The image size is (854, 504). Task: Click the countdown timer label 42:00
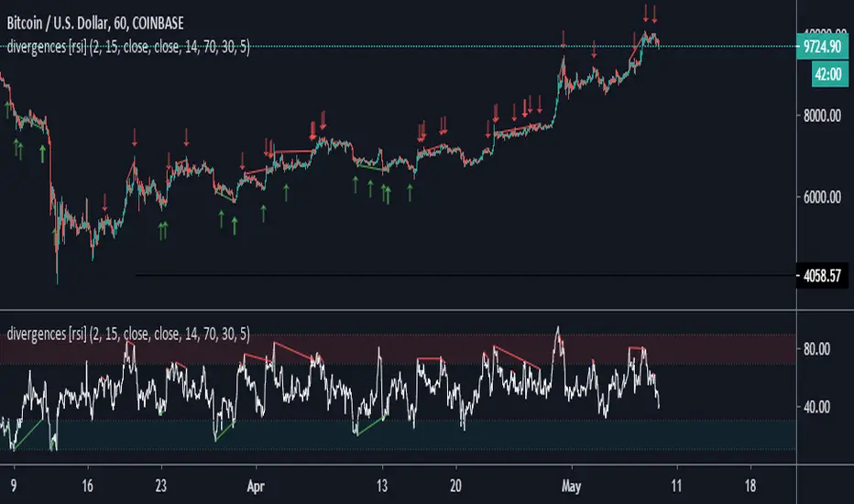829,74
